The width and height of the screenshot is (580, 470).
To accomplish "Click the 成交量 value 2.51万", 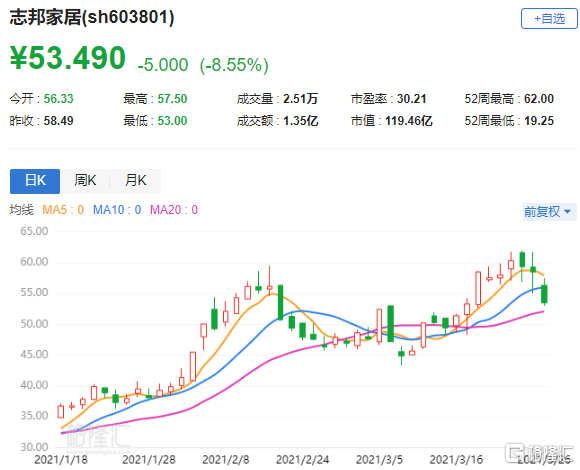I will pos(300,99).
